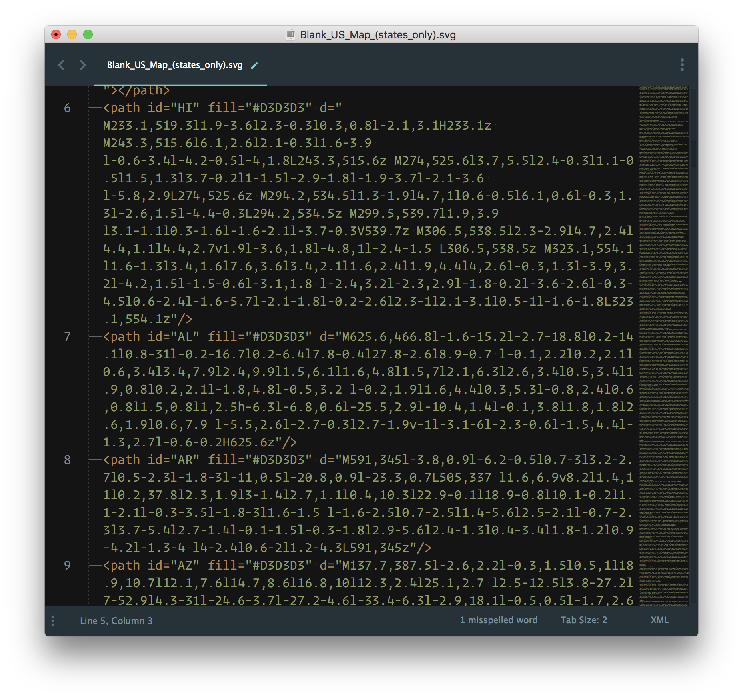Click the pencil edit icon on tab
This screenshot has height=700, width=743.
[x=254, y=65]
